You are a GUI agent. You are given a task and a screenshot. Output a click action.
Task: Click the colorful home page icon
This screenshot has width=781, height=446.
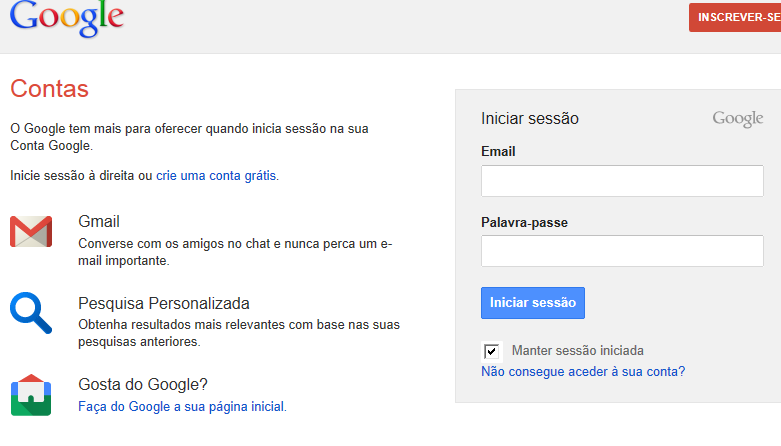tap(31, 395)
